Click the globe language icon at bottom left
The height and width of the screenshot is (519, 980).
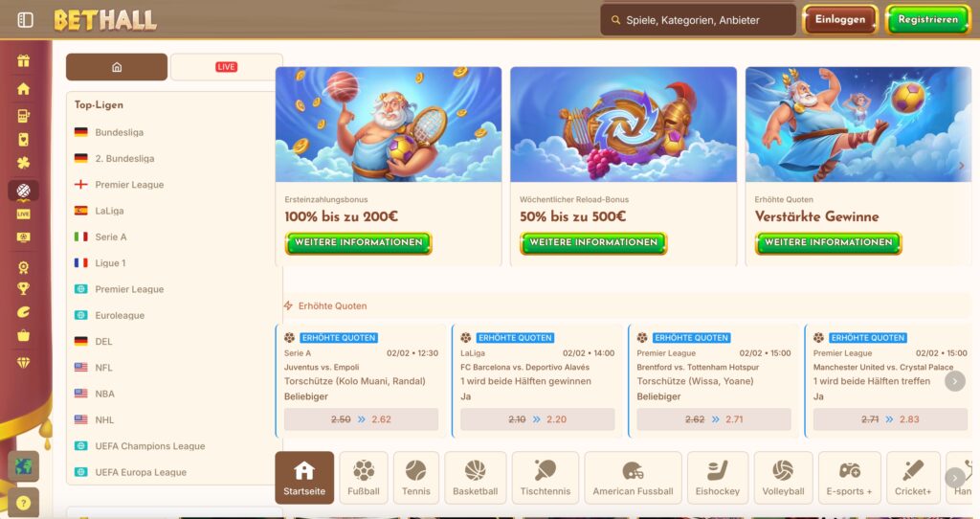point(23,466)
